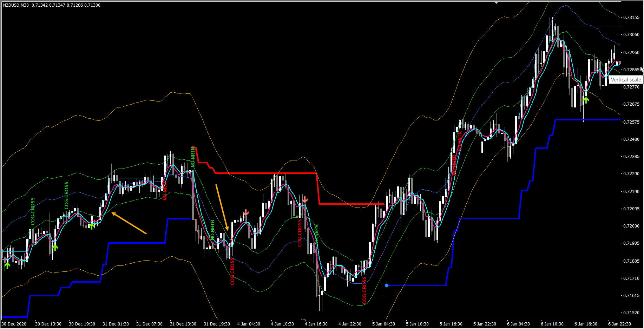Click the 5 Jan 22:30 time label

485,324
